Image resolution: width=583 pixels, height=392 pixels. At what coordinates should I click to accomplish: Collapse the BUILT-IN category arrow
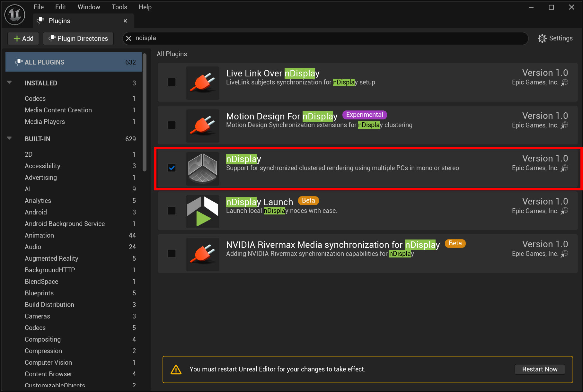[x=9, y=138]
